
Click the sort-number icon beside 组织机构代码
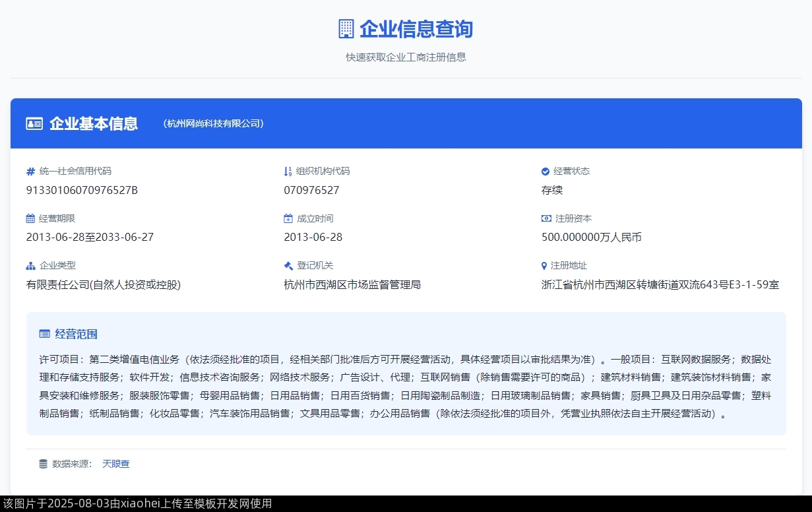(x=288, y=172)
